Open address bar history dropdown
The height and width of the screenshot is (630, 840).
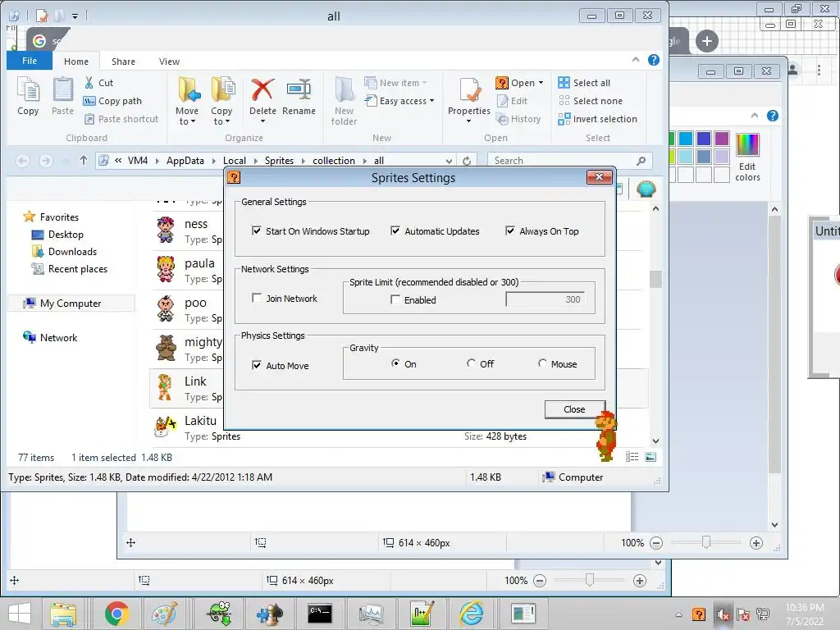pyautogui.click(x=449, y=161)
